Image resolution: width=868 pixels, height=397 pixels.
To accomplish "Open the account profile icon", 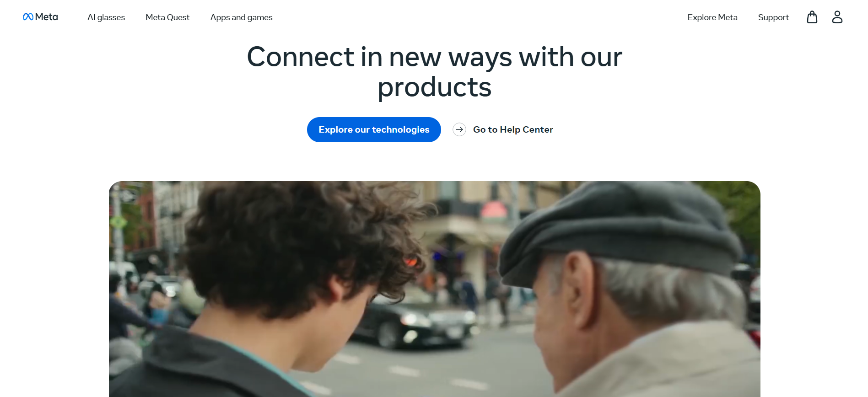I will point(837,17).
